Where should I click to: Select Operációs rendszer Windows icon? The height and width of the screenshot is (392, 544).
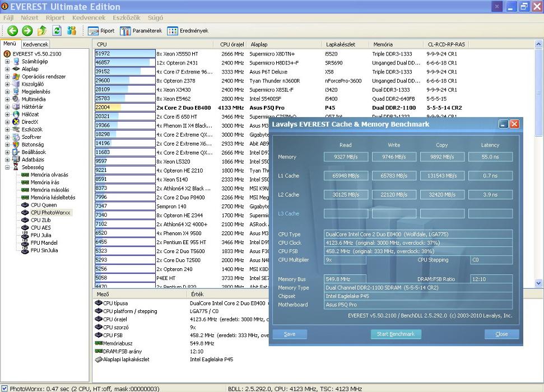click(16, 77)
